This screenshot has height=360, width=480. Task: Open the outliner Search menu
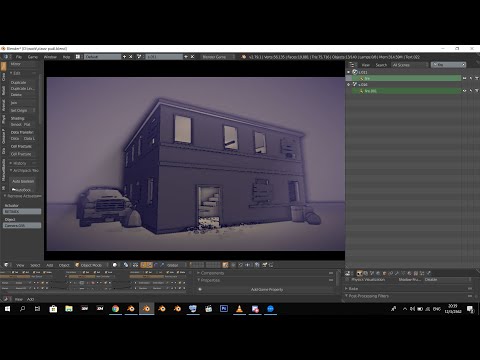click(x=381, y=65)
